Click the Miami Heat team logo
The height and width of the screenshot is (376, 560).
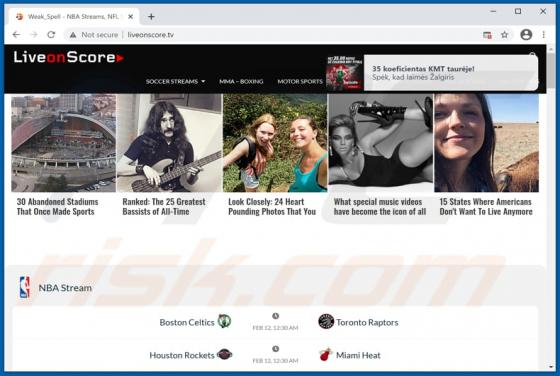pos(325,354)
